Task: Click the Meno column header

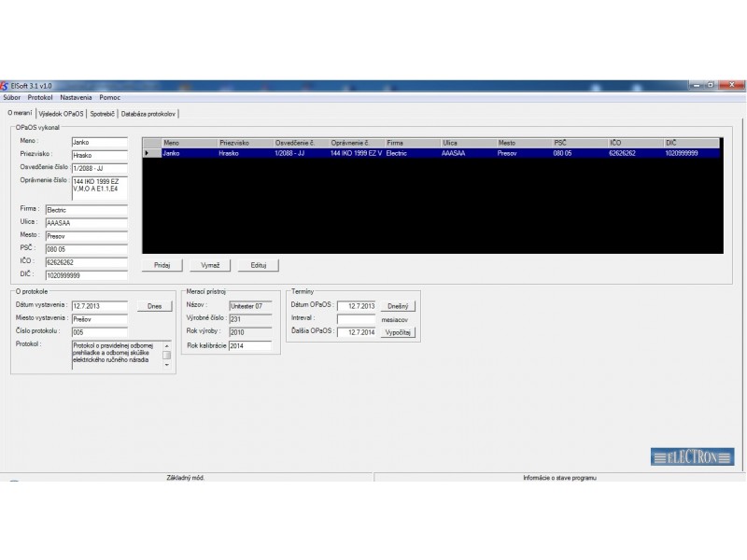Action: point(190,143)
